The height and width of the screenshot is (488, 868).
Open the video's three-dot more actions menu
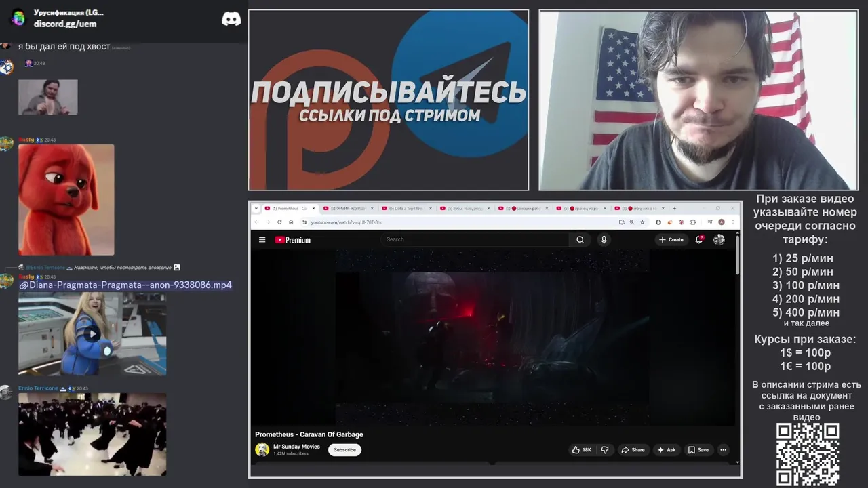tap(723, 450)
